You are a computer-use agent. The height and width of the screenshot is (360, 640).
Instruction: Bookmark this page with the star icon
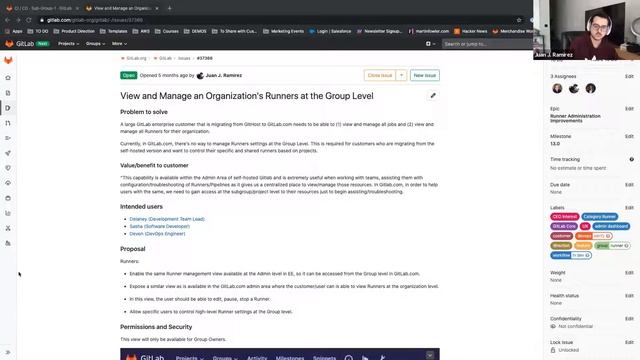click(519, 20)
